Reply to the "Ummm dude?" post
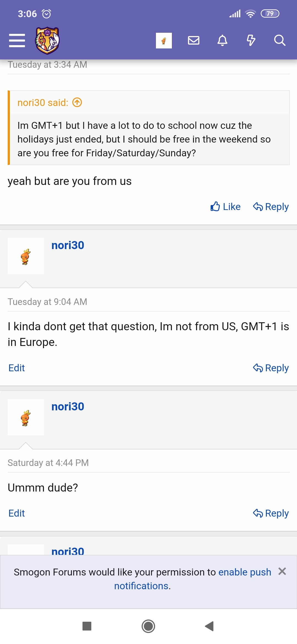Screen dimensions: 297x644 pyautogui.click(x=271, y=513)
